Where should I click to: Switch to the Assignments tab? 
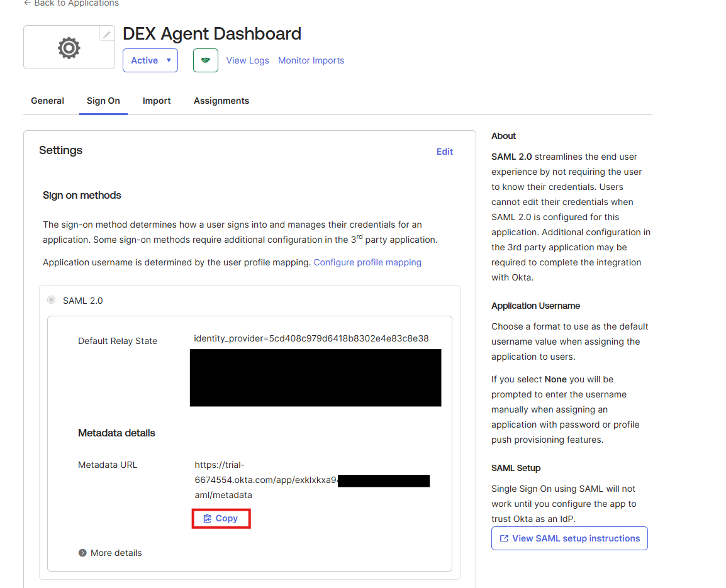(221, 101)
